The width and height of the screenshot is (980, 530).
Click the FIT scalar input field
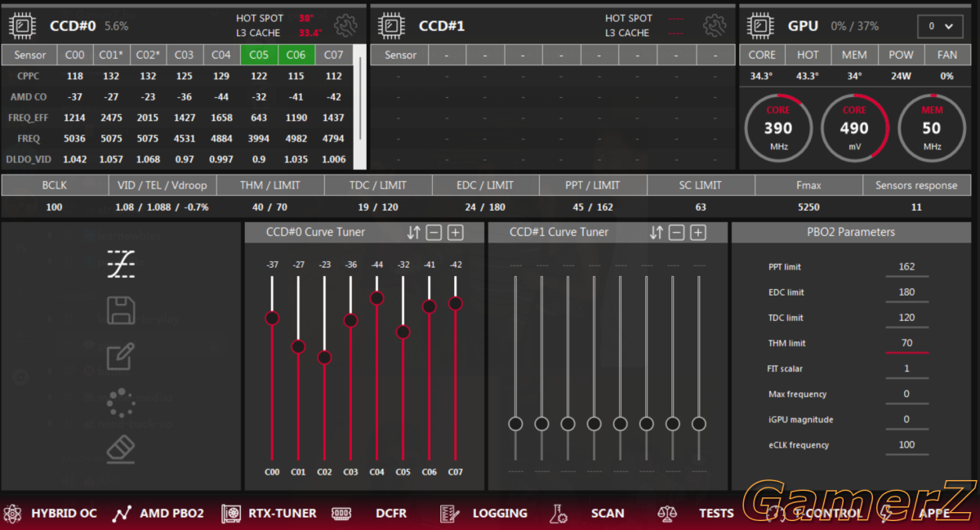[x=906, y=368]
